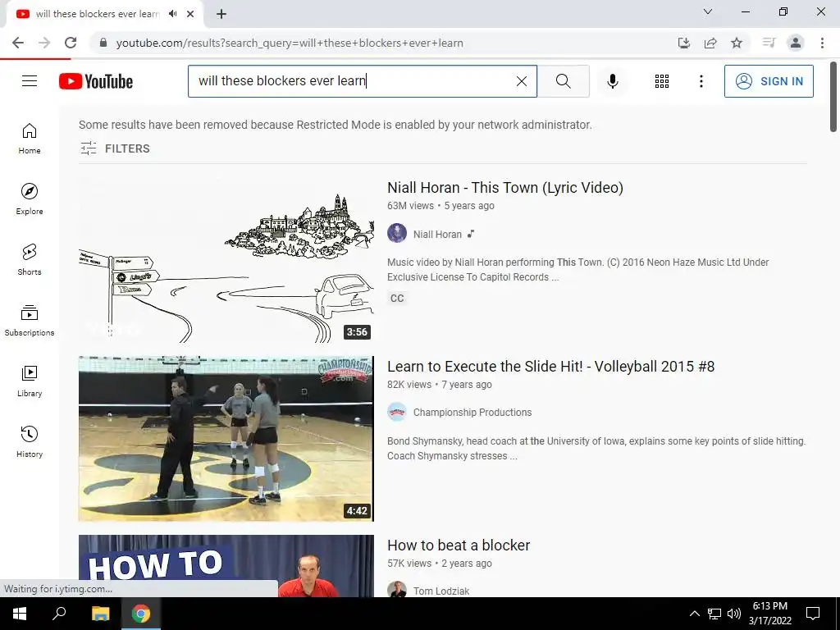This screenshot has height=630, width=840.
Task: Open the network tray icon
Action: click(714, 614)
